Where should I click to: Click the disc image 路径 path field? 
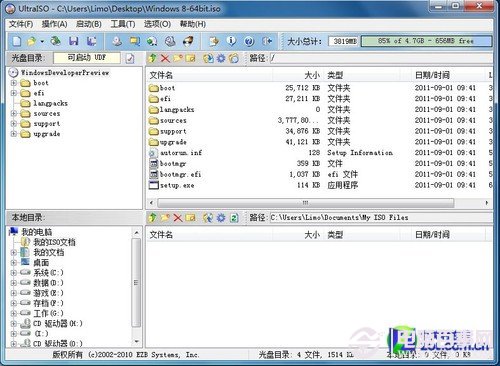(x=381, y=58)
